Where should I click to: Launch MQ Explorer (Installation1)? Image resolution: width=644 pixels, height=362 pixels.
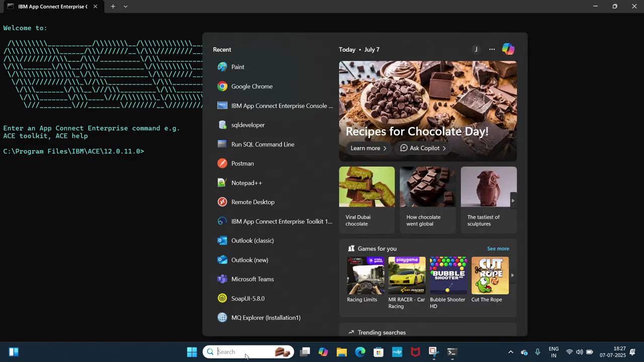click(274, 318)
